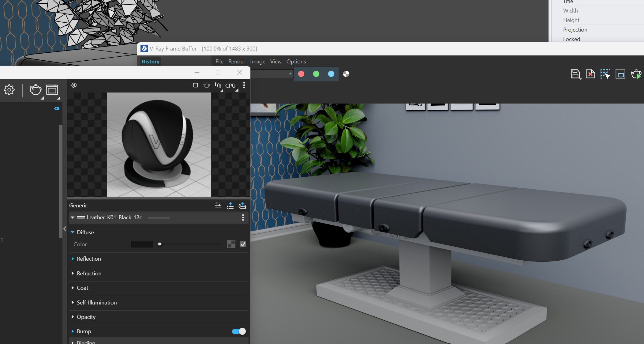This screenshot has height=344, width=644.
Task: Collapse the Diffuse section
Action: point(73,232)
